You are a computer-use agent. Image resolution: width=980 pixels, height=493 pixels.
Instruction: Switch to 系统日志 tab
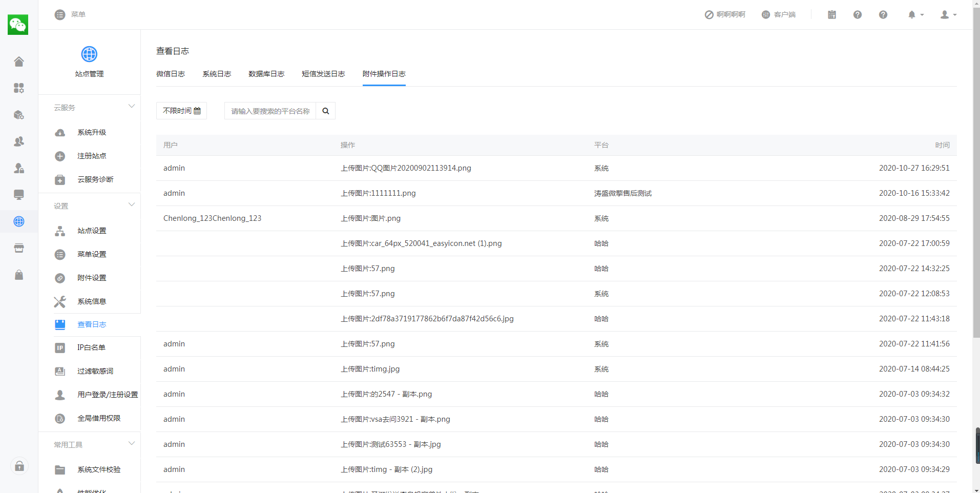pos(217,74)
